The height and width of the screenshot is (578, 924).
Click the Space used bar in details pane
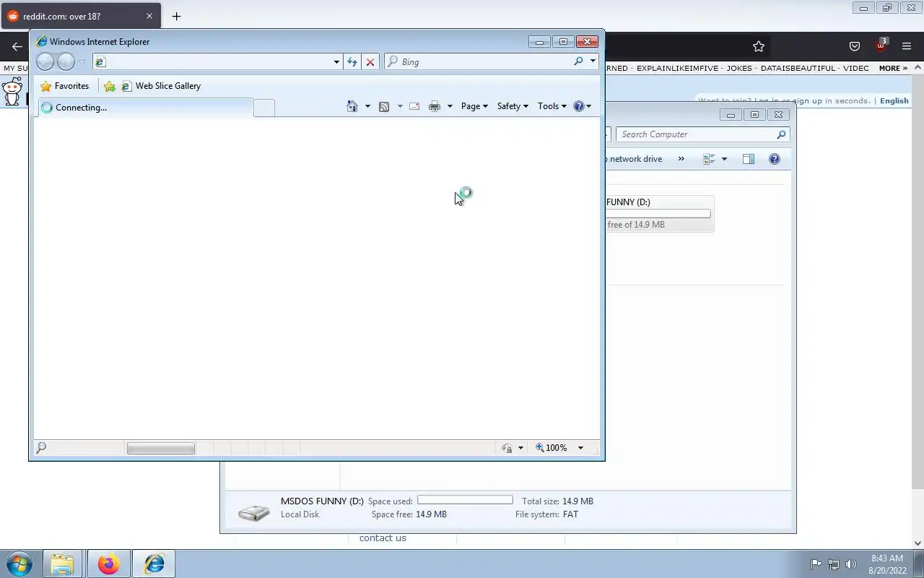coord(465,500)
